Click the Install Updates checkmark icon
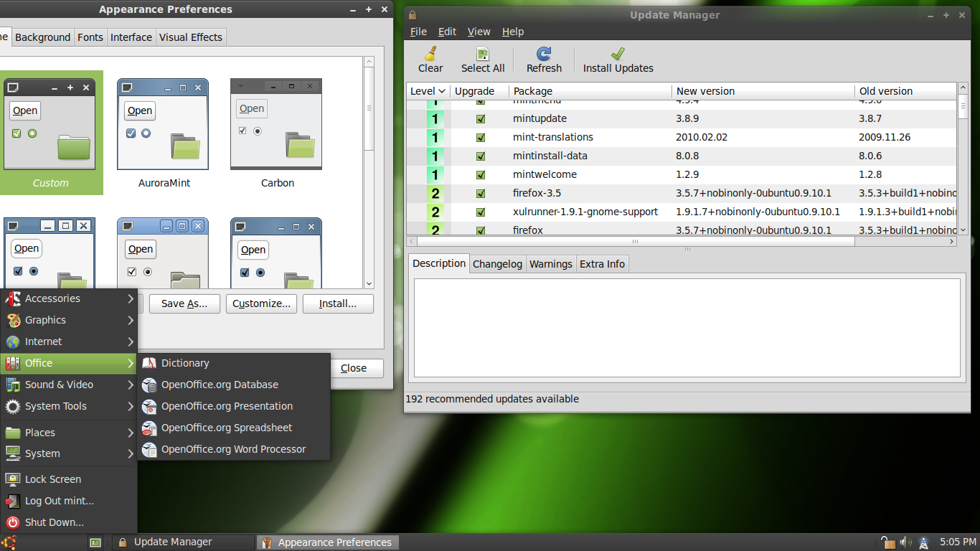Image resolution: width=980 pixels, height=551 pixels. click(x=618, y=55)
